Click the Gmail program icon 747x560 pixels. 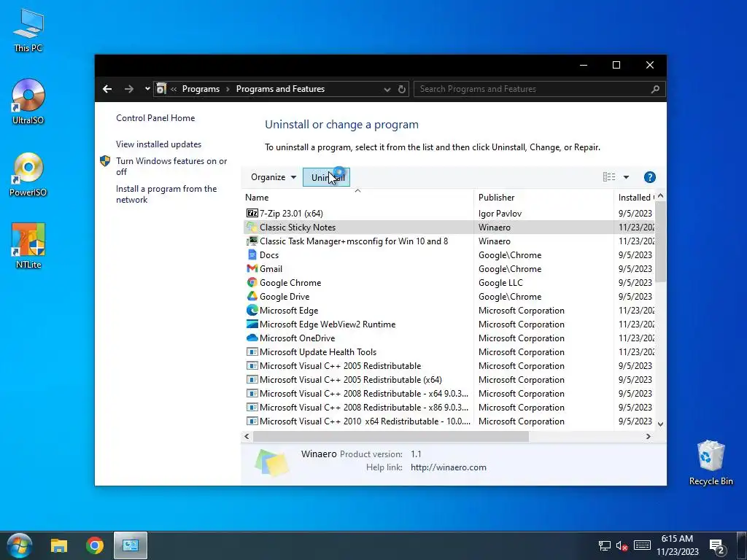coord(252,268)
